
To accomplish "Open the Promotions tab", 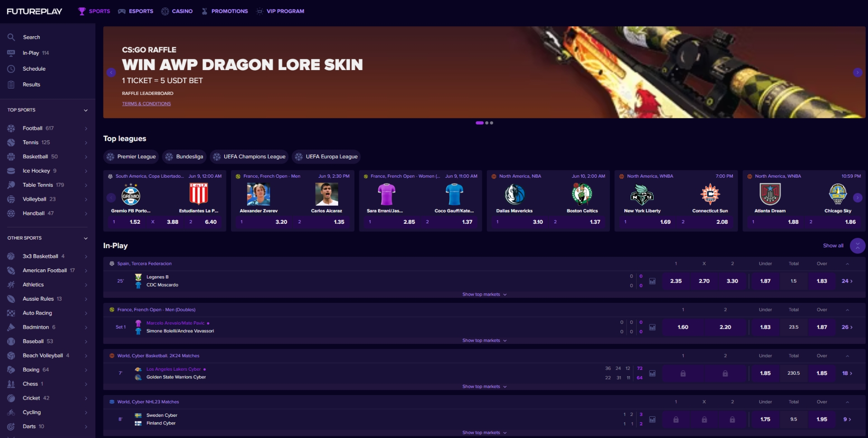I will tap(225, 11).
